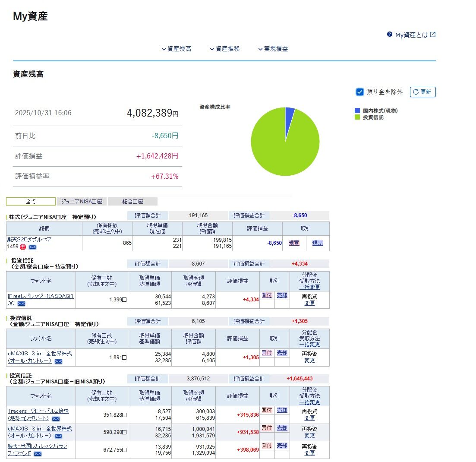Click mail icon next to 楽天225ダブルベア 1459
Screen dimensions: 476x462
32,247
